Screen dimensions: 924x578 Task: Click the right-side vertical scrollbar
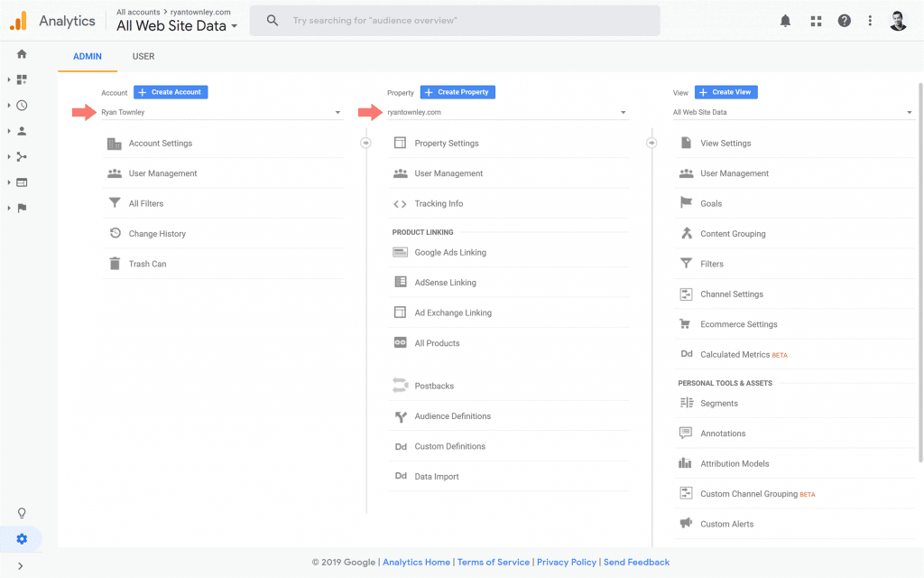coord(919,273)
